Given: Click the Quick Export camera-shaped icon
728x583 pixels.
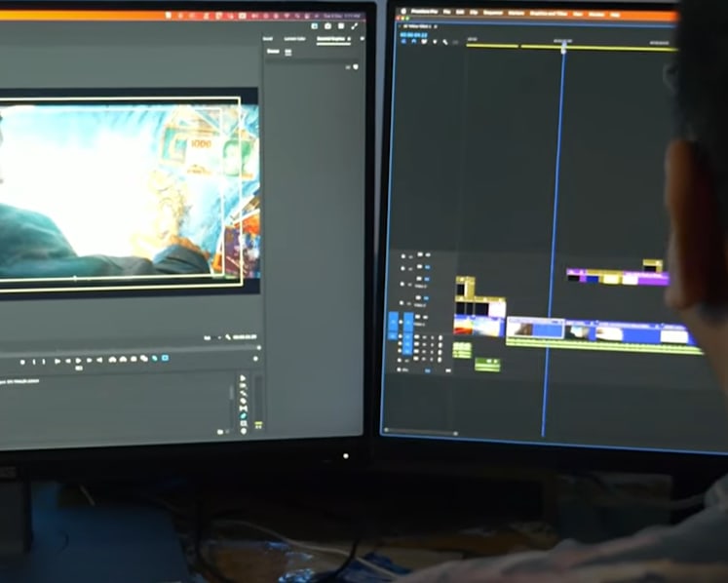Looking at the screenshot, I should pos(327,26).
